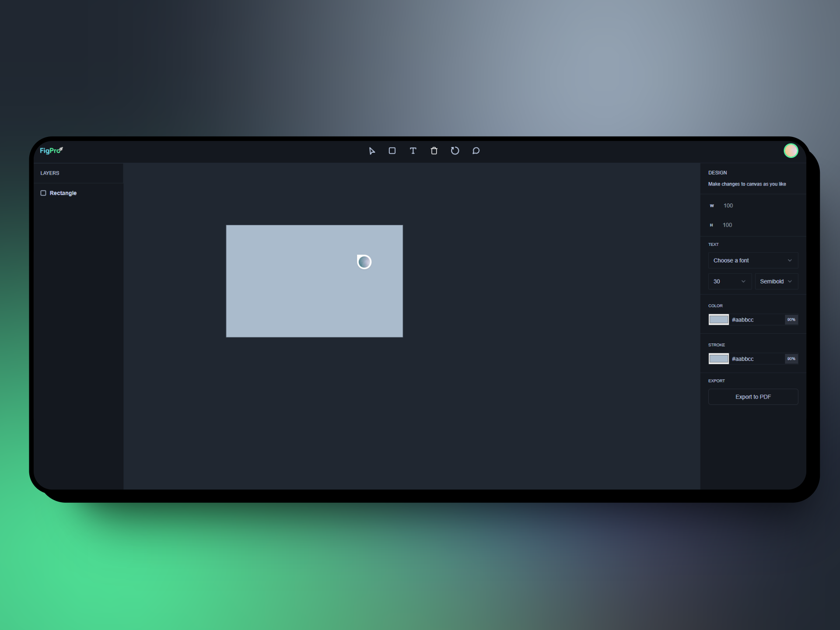Open the comments tool
This screenshot has width=840, height=630.
pyautogui.click(x=476, y=151)
